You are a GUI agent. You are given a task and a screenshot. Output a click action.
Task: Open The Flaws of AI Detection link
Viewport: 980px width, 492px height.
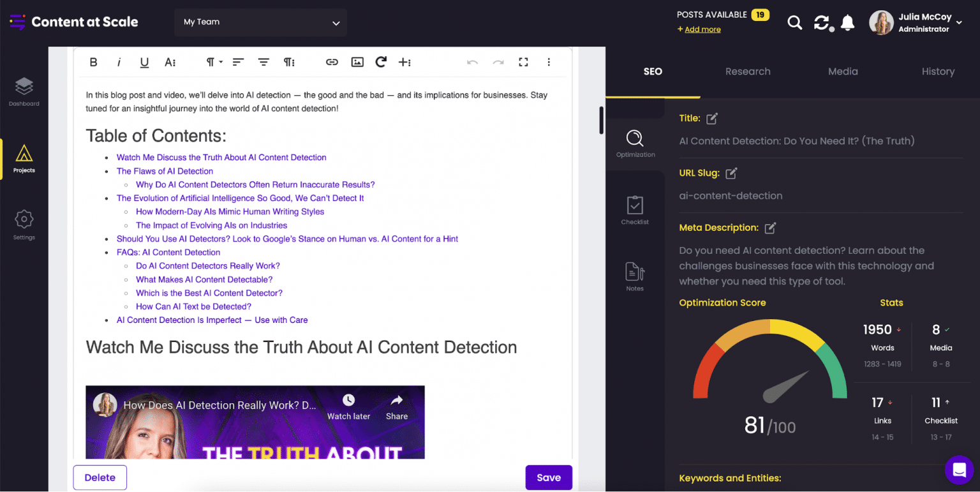tap(165, 171)
